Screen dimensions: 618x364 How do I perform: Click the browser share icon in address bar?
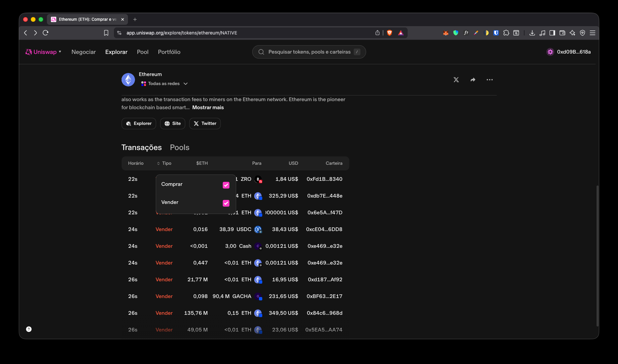point(377,33)
